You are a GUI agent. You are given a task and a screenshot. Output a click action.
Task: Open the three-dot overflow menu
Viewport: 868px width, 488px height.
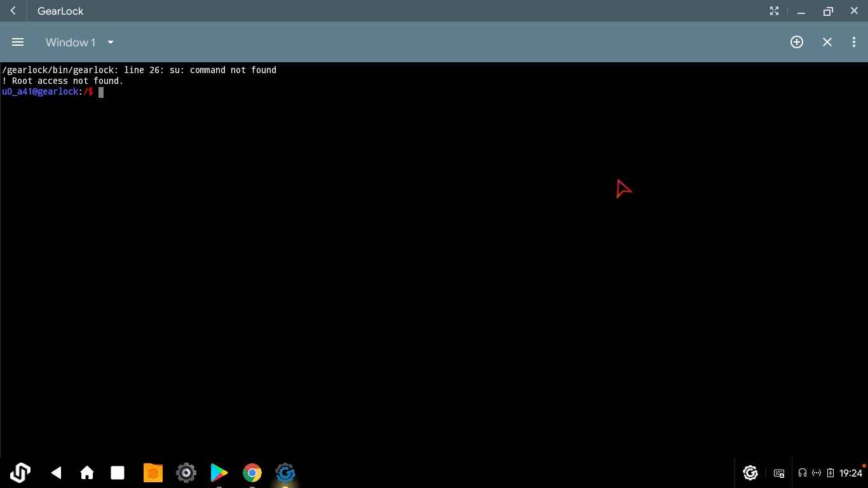[853, 42]
